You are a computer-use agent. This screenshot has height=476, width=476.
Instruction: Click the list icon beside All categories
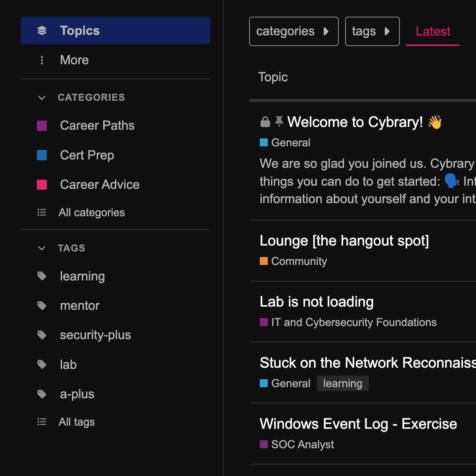coord(42,213)
